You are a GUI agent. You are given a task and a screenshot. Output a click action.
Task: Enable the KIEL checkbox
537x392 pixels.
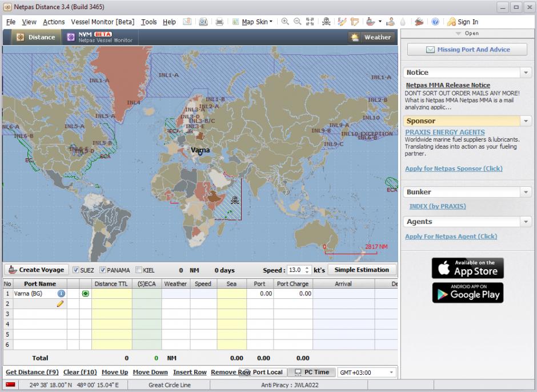(139, 270)
